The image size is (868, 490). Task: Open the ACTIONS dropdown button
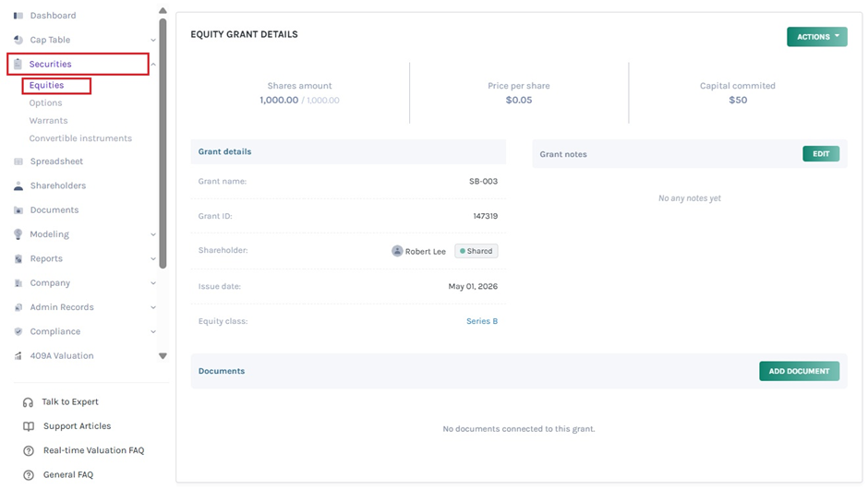817,37
